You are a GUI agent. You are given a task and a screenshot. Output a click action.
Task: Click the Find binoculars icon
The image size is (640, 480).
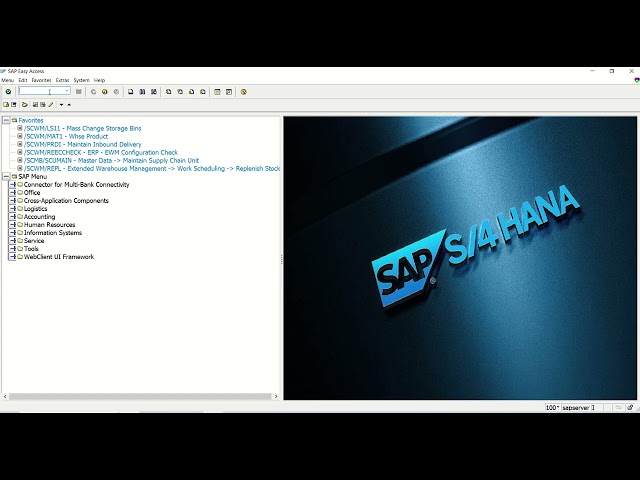point(142,92)
